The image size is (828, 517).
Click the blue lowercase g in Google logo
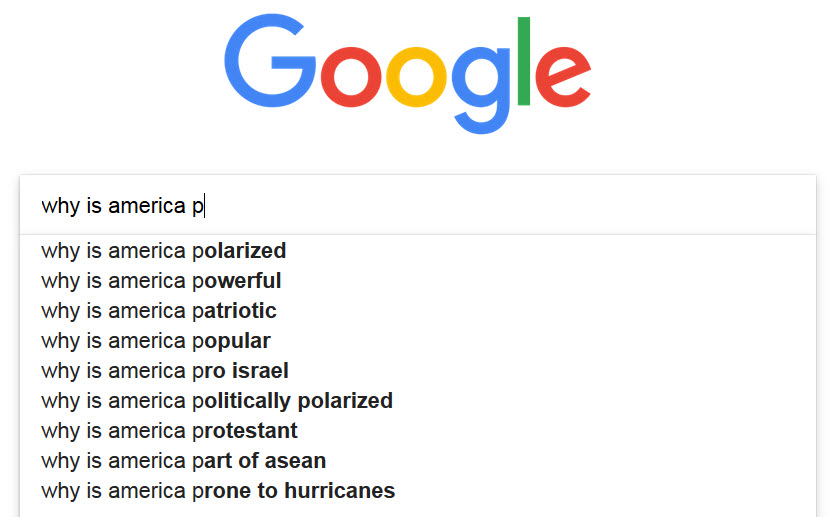tap(481, 90)
